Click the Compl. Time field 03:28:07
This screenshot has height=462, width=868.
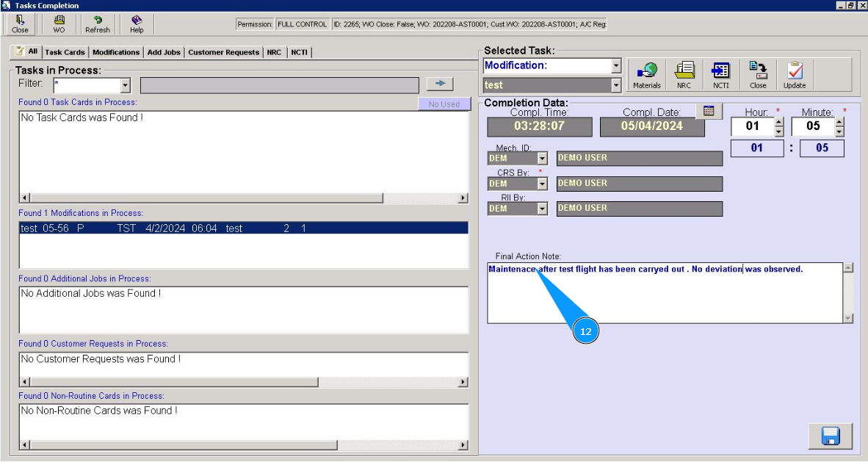(x=540, y=126)
